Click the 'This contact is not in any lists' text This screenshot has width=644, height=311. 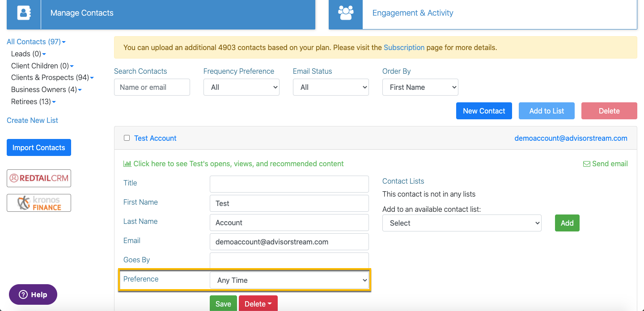[429, 194]
